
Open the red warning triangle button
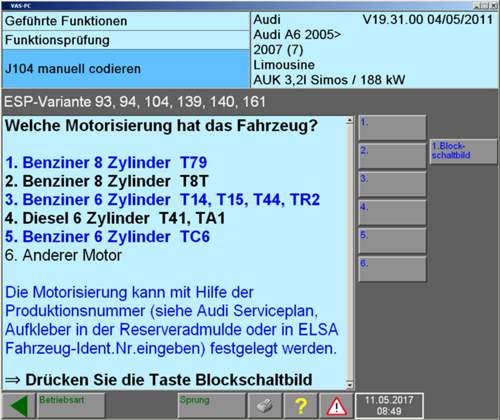[x=336, y=406]
